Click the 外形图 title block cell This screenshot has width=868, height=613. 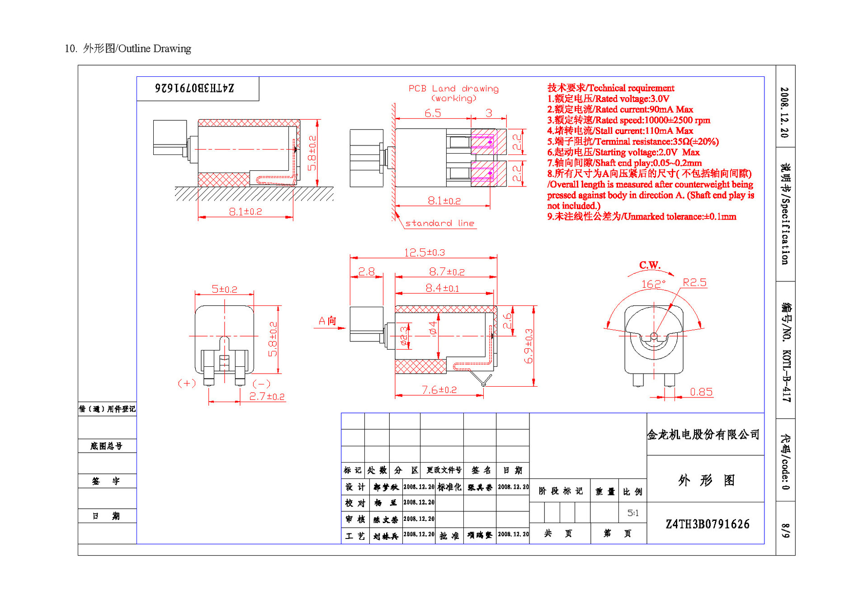coord(706,480)
